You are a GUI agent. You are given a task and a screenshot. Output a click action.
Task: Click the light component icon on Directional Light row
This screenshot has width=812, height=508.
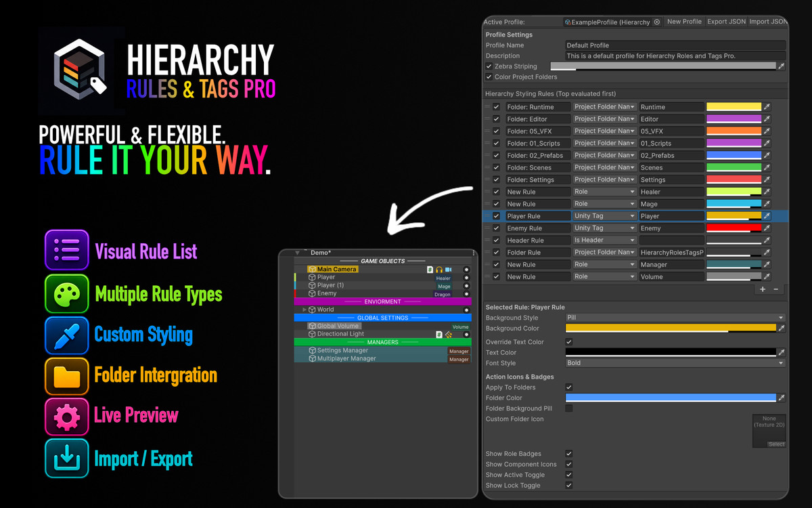448,335
